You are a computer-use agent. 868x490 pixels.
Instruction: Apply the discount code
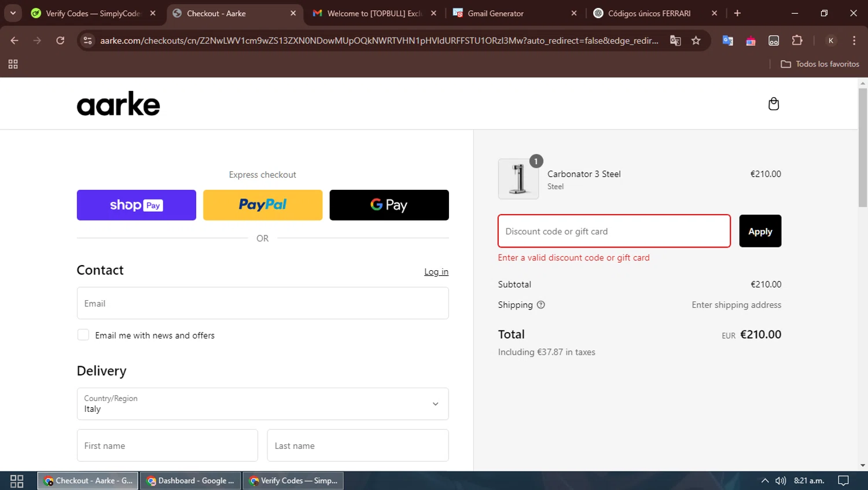760,231
